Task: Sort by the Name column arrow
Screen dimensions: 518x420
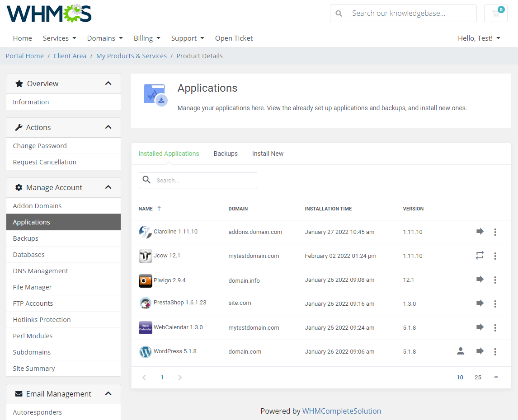Action: click(159, 209)
